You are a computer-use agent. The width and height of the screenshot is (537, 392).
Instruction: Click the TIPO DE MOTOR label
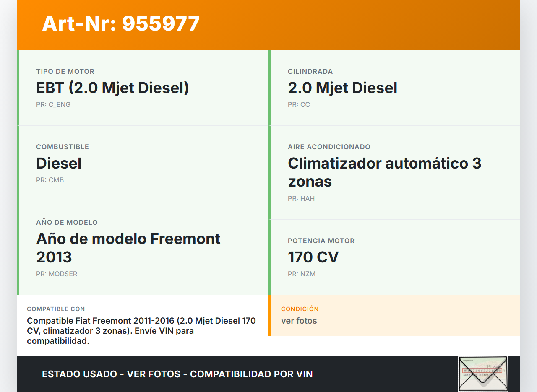[65, 72]
